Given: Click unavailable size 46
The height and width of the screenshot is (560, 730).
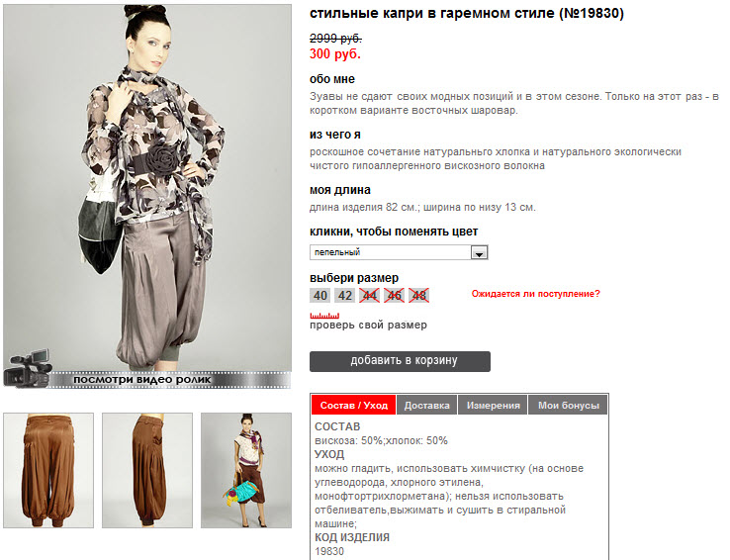Looking at the screenshot, I should point(394,296).
